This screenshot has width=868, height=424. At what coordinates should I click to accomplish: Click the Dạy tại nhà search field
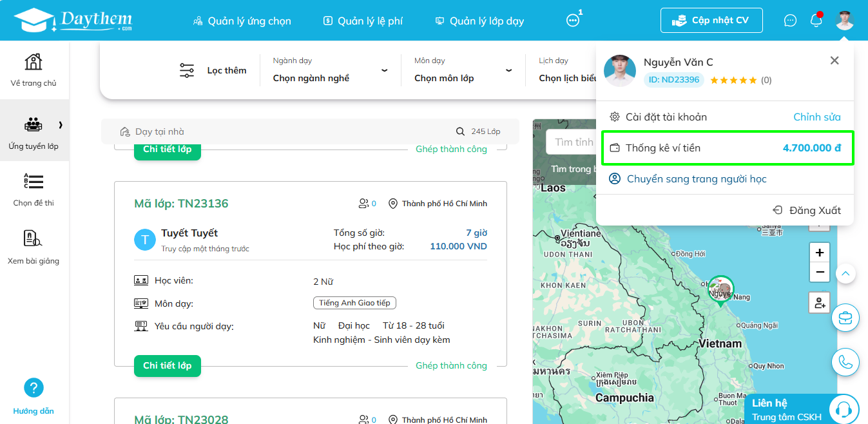click(x=284, y=131)
